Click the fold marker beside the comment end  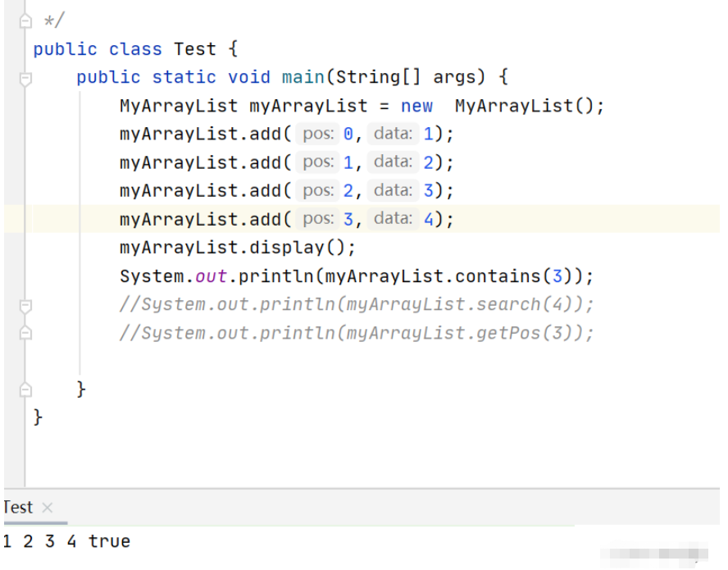pos(25,21)
